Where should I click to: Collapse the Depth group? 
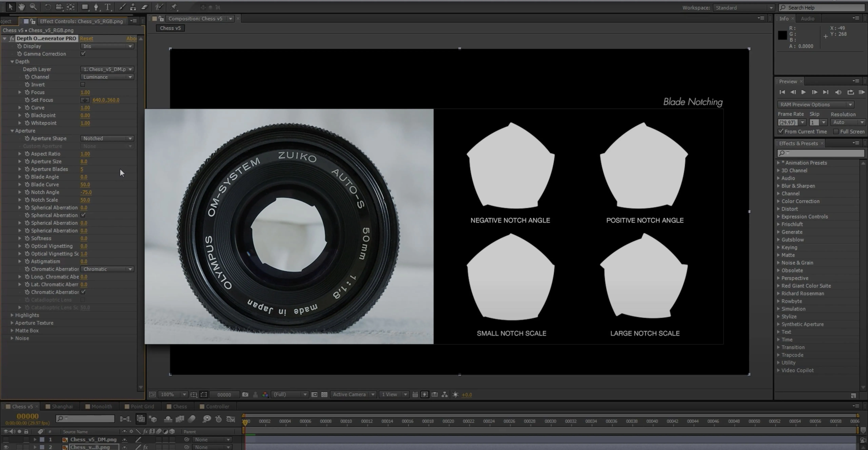point(12,62)
